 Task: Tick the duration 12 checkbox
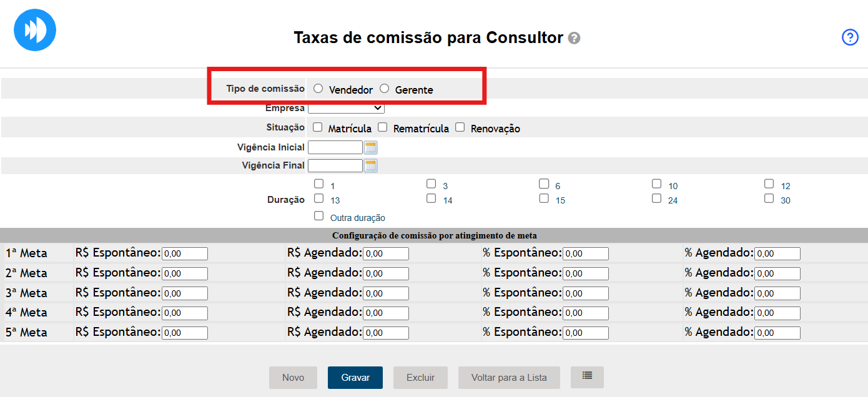point(769,184)
